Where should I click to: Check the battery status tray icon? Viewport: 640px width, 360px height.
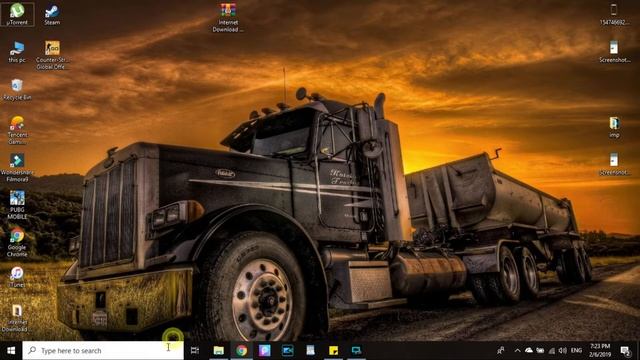(x=540, y=351)
